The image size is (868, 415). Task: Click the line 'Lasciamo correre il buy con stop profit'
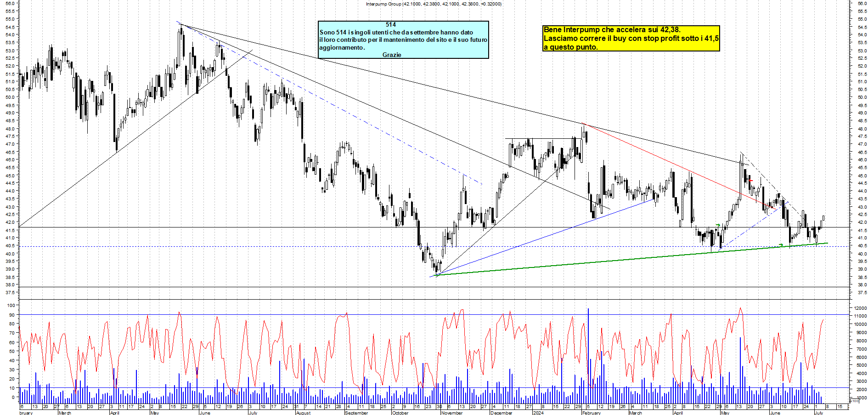[631, 38]
